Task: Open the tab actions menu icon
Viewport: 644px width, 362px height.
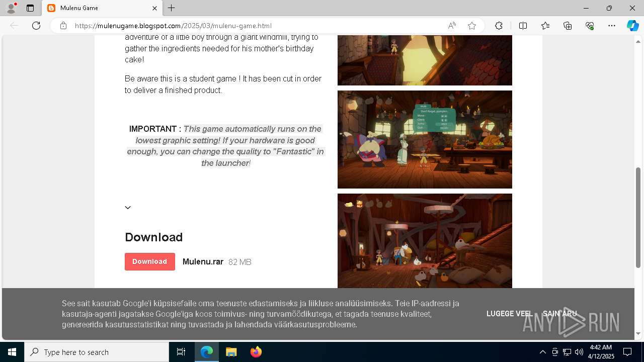Action: pyautogui.click(x=30, y=8)
